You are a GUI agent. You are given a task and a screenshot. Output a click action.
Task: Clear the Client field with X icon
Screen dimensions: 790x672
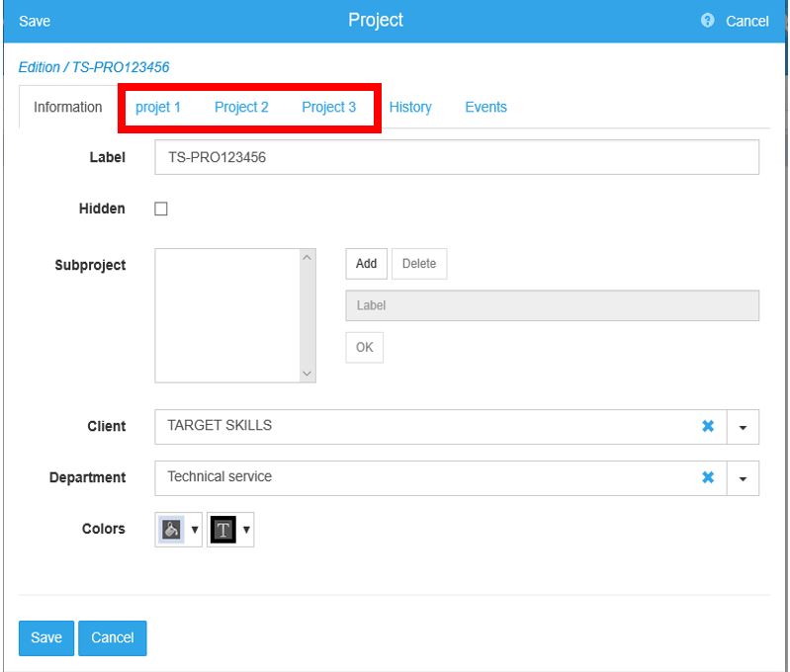pyautogui.click(x=708, y=426)
